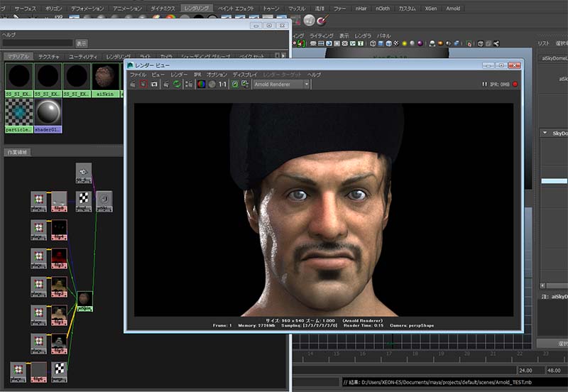Open the ディスプレイ menu in Render View
Image resolution: width=568 pixels, height=392 pixels.
(x=245, y=75)
